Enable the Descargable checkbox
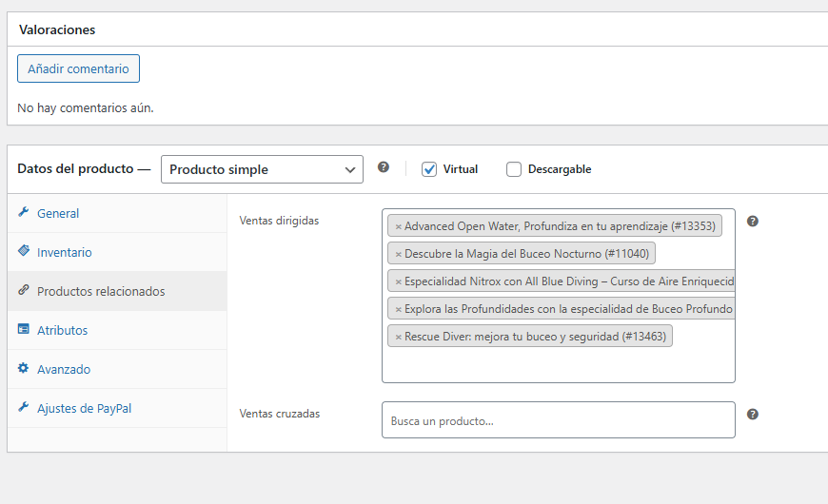 tap(514, 169)
